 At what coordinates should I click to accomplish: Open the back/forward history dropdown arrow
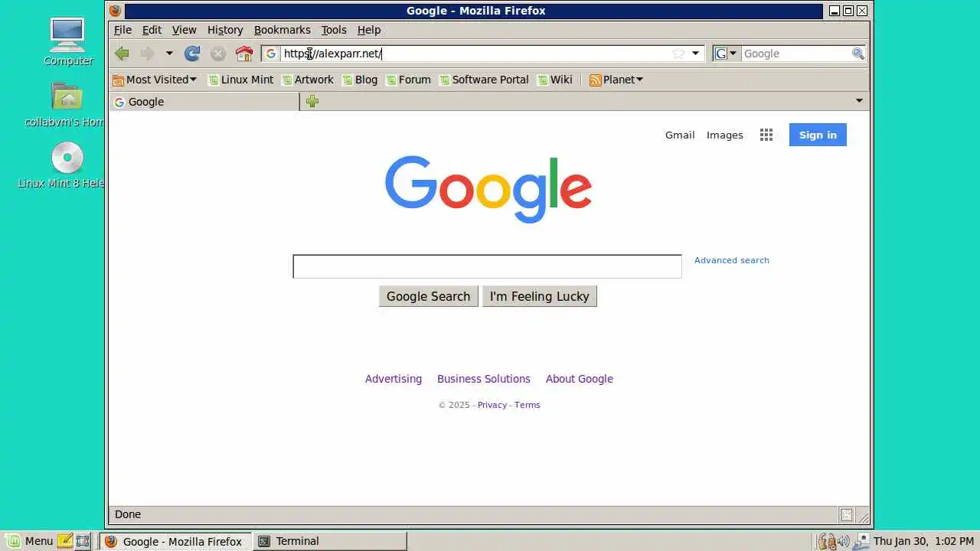click(169, 54)
